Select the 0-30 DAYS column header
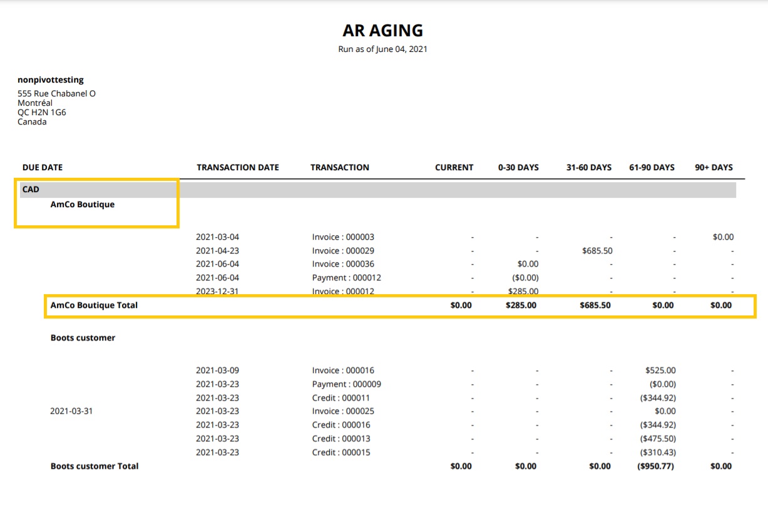This screenshot has width=768, height=532. click(x=518, y=167)
